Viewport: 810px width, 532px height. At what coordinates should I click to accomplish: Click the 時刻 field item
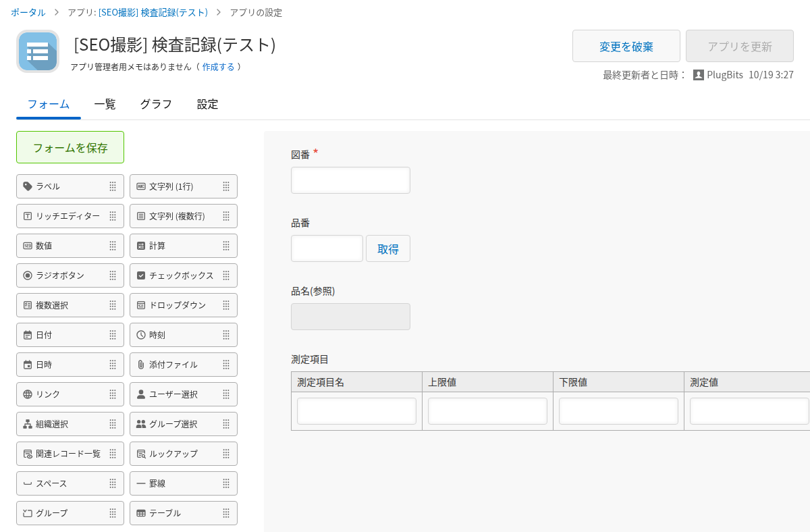point(184,335)
